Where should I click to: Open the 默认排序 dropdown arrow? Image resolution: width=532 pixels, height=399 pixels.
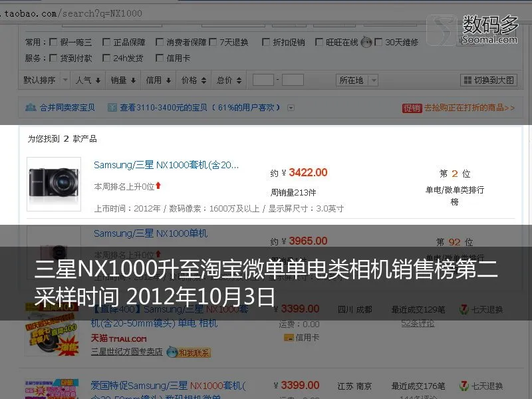pyautogui.click(x=65, y=80)
